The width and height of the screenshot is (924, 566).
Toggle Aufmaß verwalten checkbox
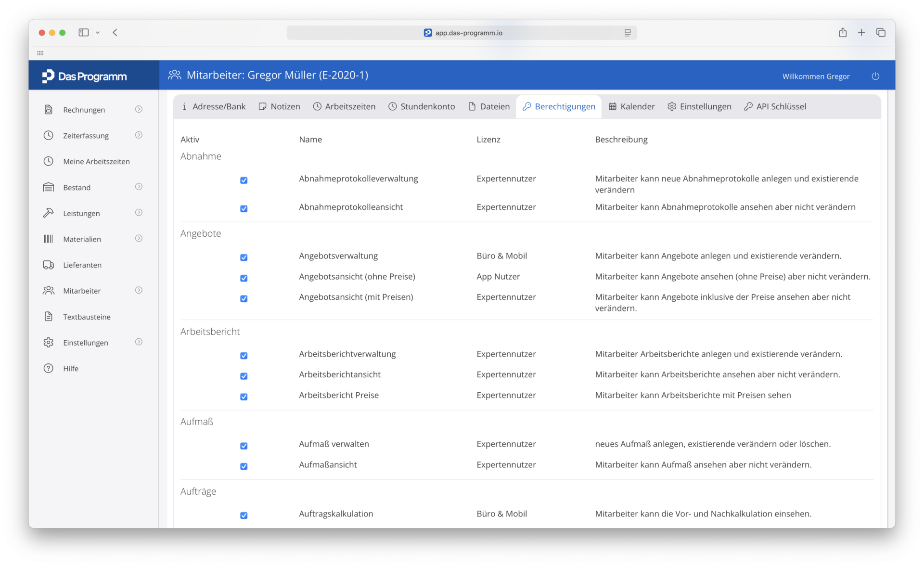tap(244, 446)
